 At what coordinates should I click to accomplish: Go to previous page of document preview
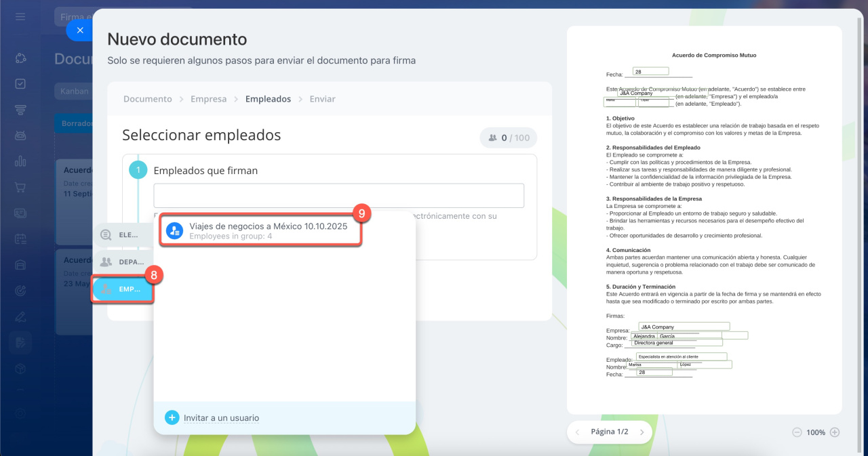tap(577, 432)
